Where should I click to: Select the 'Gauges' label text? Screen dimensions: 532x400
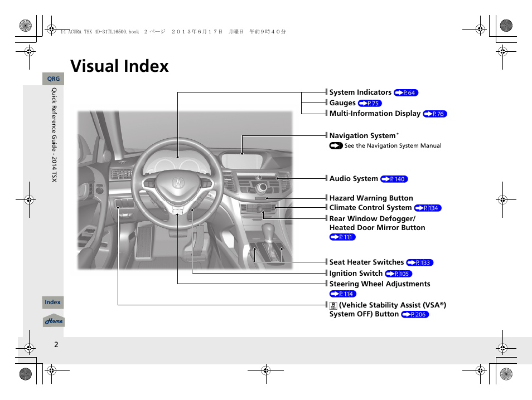[342, 103]
